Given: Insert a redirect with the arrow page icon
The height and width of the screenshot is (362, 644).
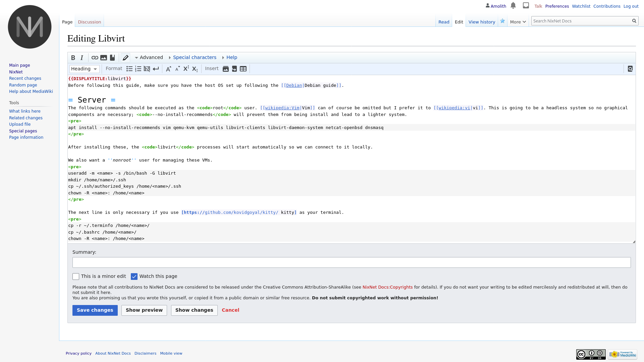Looking at the screenshot, I should click(x=234, y=69).
